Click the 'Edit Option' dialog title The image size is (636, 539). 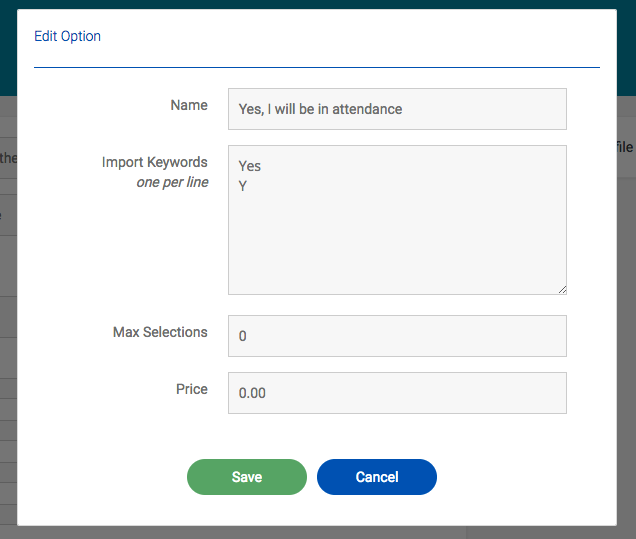tap(67, 36)
